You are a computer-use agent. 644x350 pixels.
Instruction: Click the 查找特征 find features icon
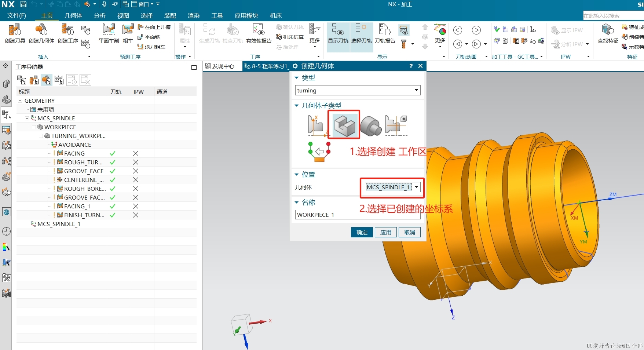tap(608, 34)
